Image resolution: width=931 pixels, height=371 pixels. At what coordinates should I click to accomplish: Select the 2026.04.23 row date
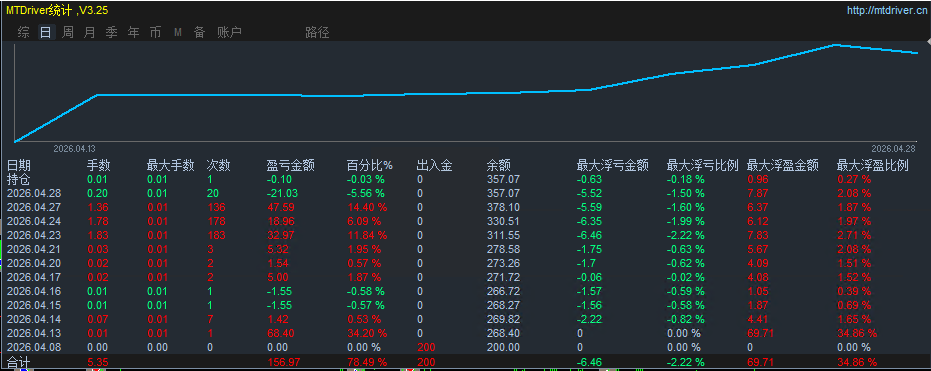[x=34, y=235]
